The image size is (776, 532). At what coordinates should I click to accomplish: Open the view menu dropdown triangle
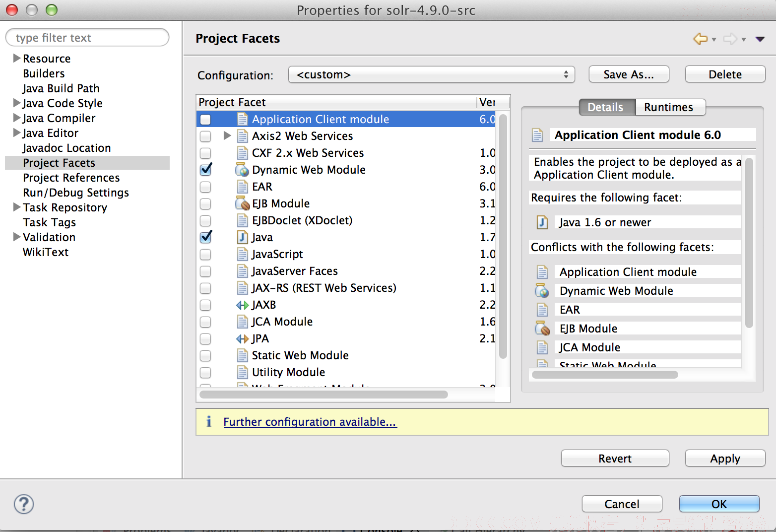point(760,39)
